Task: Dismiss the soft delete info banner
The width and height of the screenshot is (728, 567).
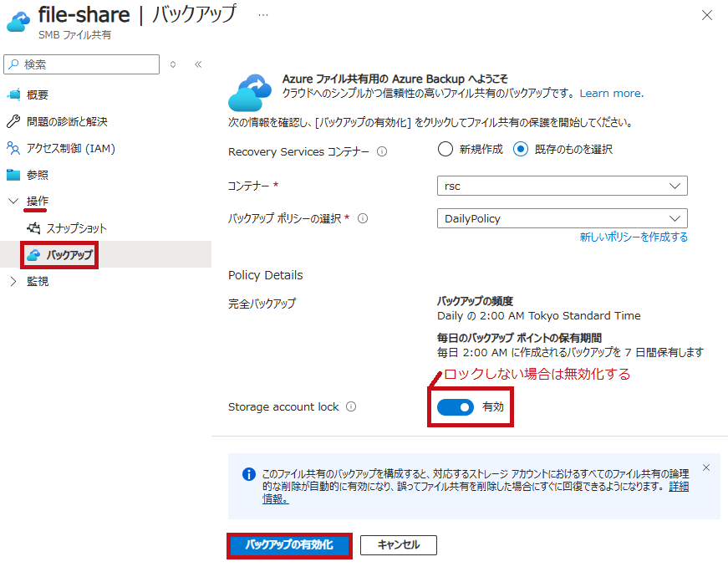Action: coord(706,467)
